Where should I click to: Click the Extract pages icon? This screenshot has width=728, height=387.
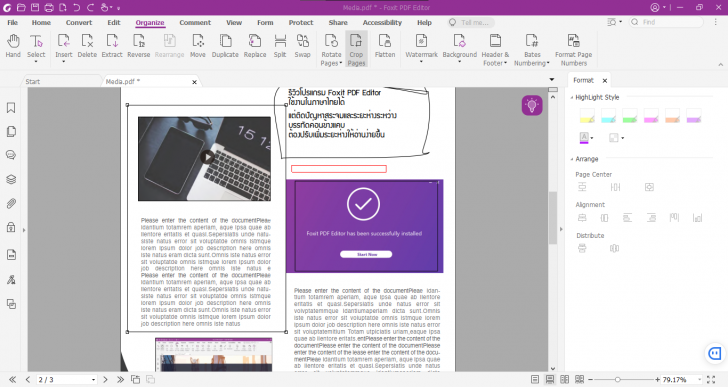[112, 46]
